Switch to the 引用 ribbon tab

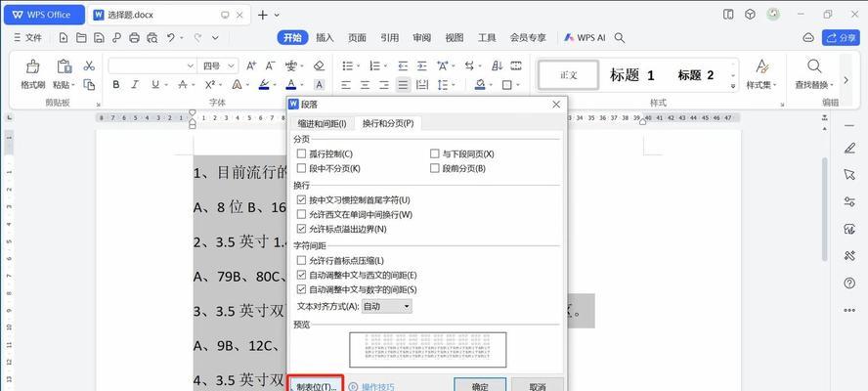click(390, 38)
